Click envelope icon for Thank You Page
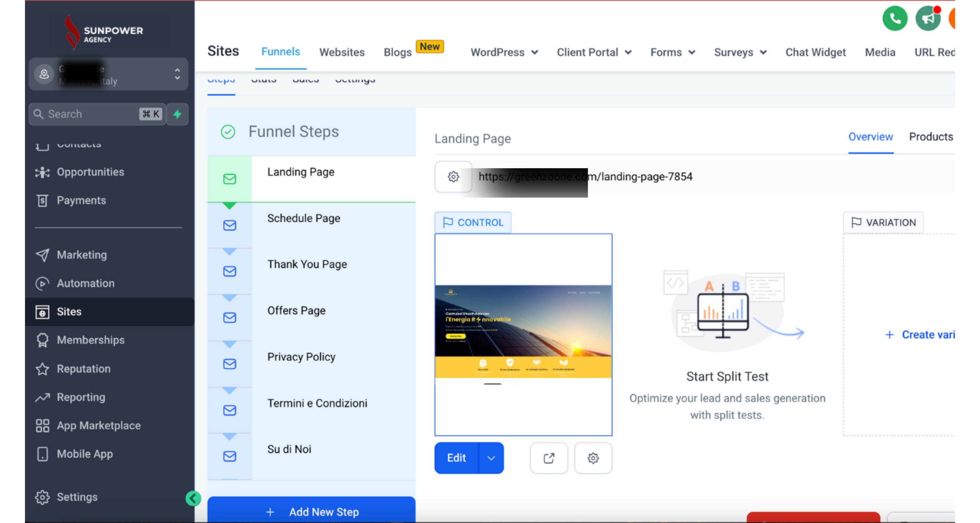The width and height of the screenshot is (980, 523). click(230, 271)
